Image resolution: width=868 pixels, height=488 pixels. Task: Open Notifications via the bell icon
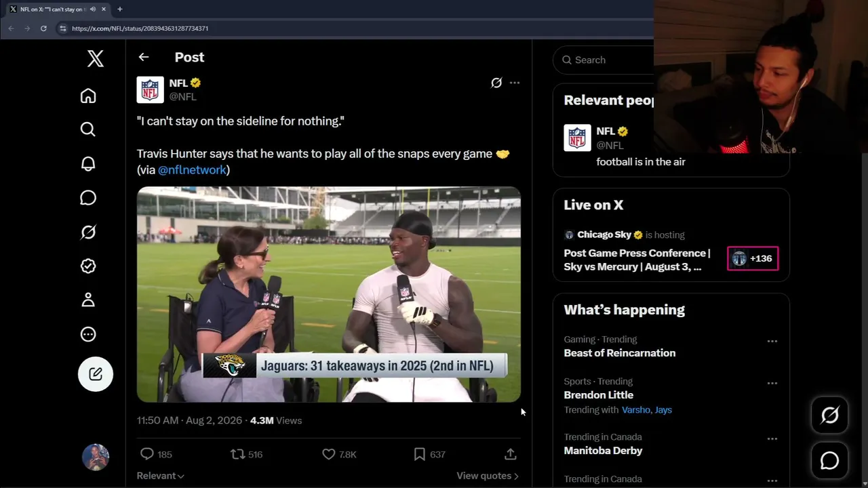coord(88,164)
